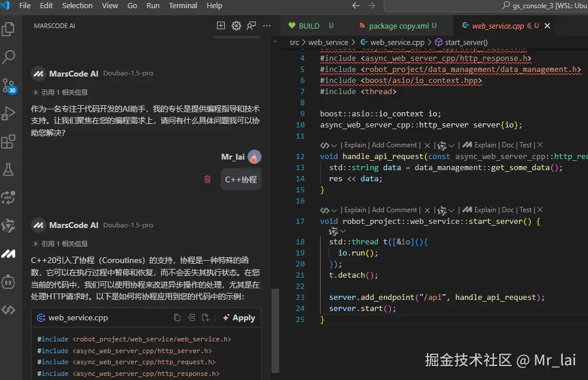The image size is (588, 380).
Task: Click Explain above handle_api_request
Action: [355, 144]
